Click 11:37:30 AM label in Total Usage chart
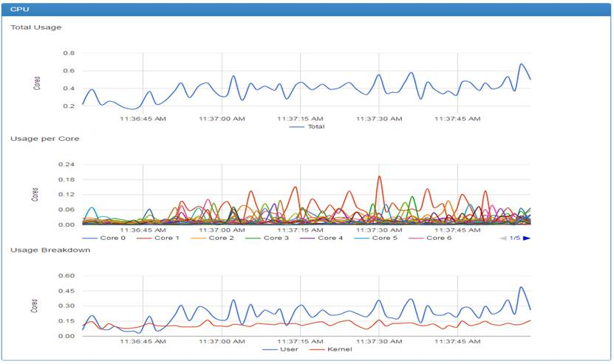This screenshot has height=364, width=614. click(379, 119)
